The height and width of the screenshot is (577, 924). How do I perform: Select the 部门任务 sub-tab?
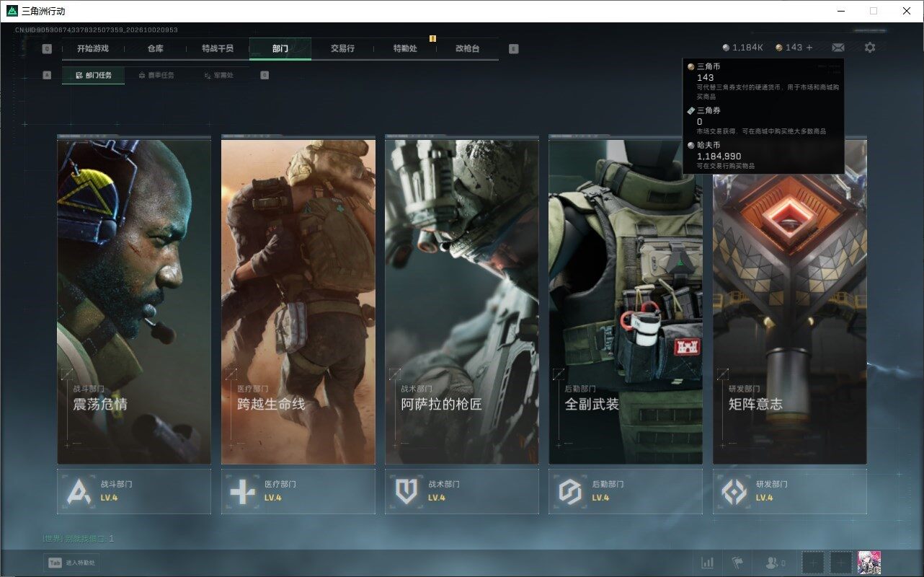pyautogui.click(x=93, y=75)
